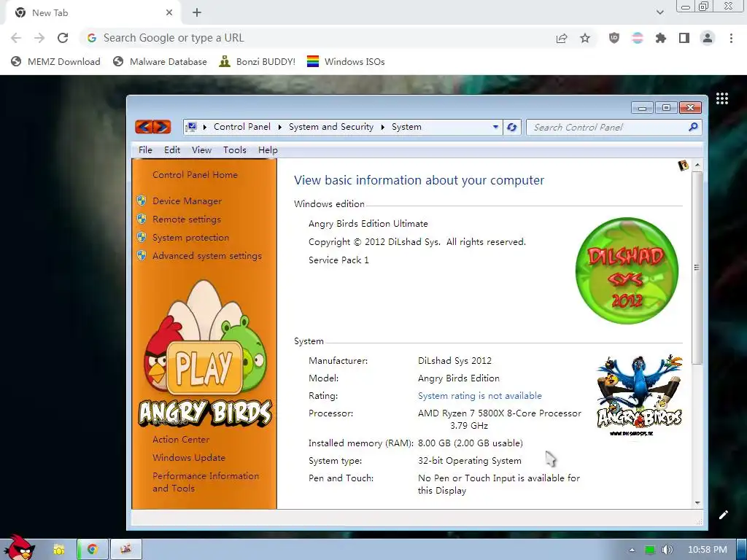
Task: Close the New Tab tab
Action: (169, 13)
